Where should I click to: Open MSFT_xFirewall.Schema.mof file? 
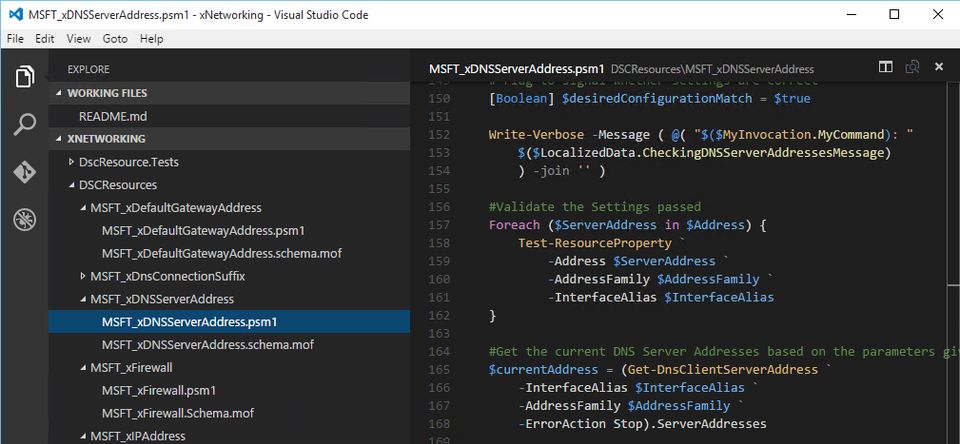pos(177,413)
